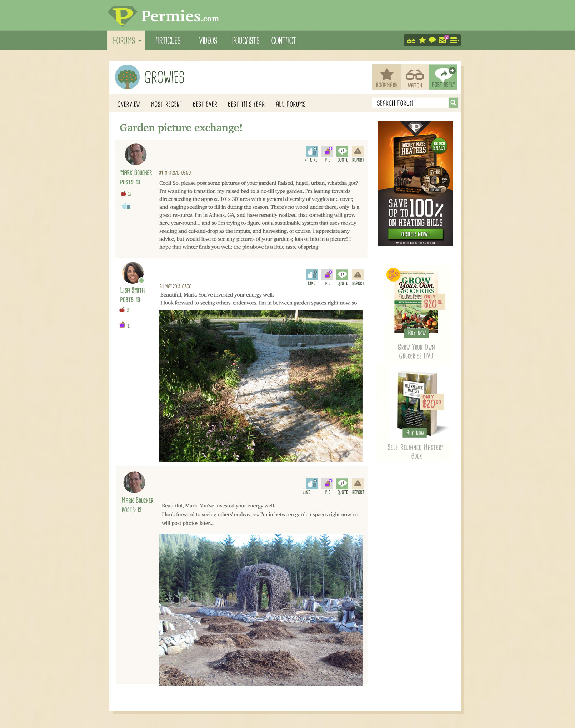The image size is (575, 728).
Task: Open the glasses watch-list icon in top bar
Action: pyautogui.click(x=411, y=40)
